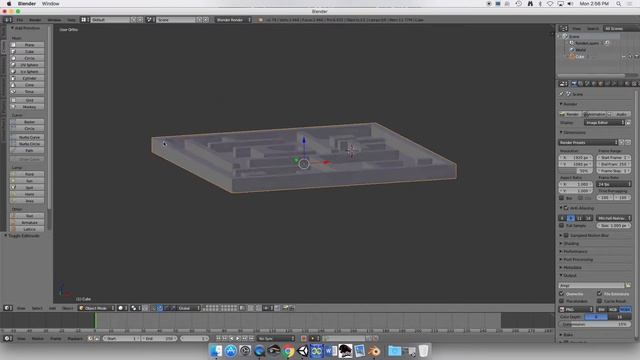Add an Ico Sphere mesh

click(27, 71)
